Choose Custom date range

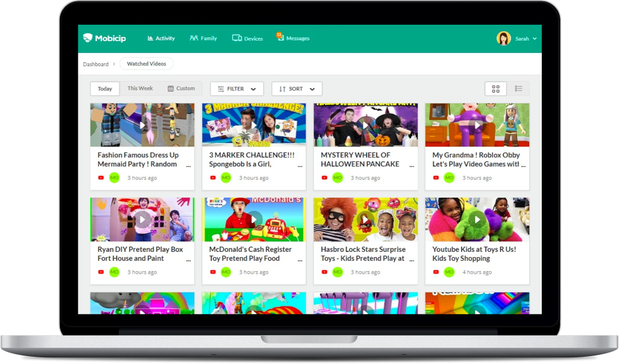point(181,89)
